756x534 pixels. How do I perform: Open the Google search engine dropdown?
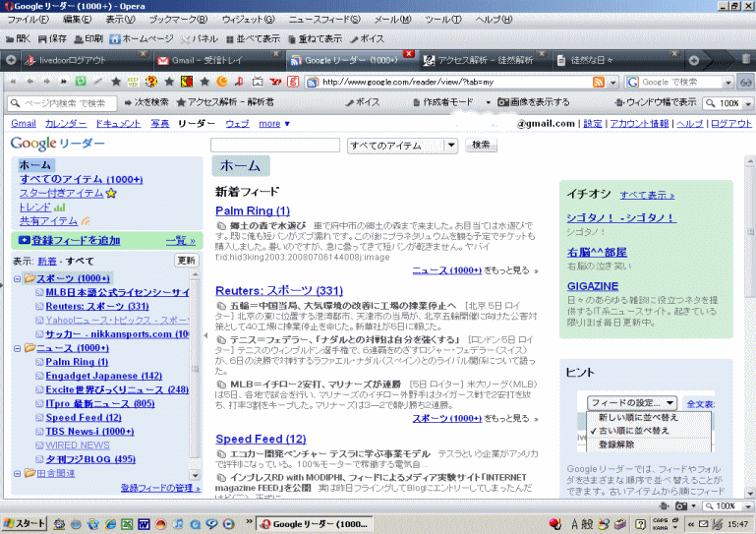click(728, 83)
